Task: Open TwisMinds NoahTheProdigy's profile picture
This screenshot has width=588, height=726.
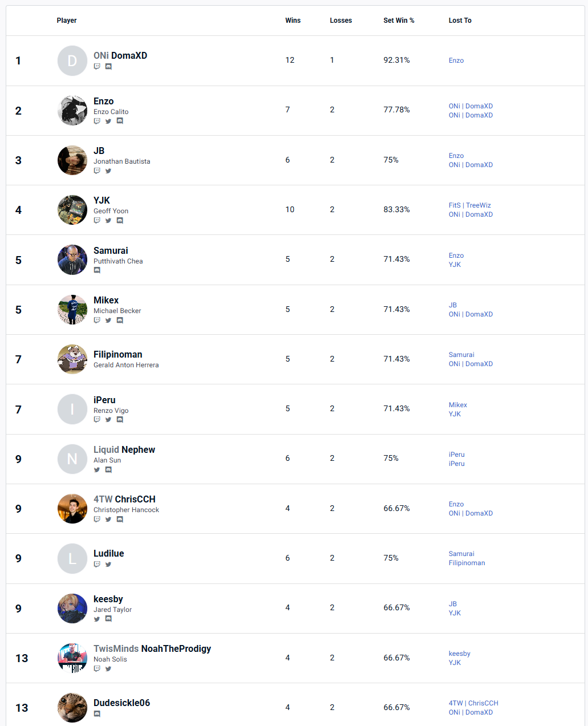Action: [x=72, y=658]
